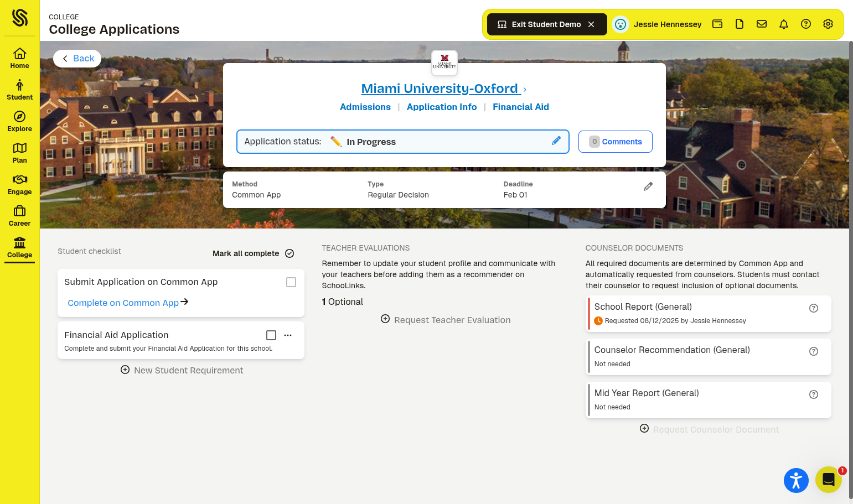This screenshot has height=504, width=853.
Task: Edit application status with pencil icon
Action: [x=556, y=141]
